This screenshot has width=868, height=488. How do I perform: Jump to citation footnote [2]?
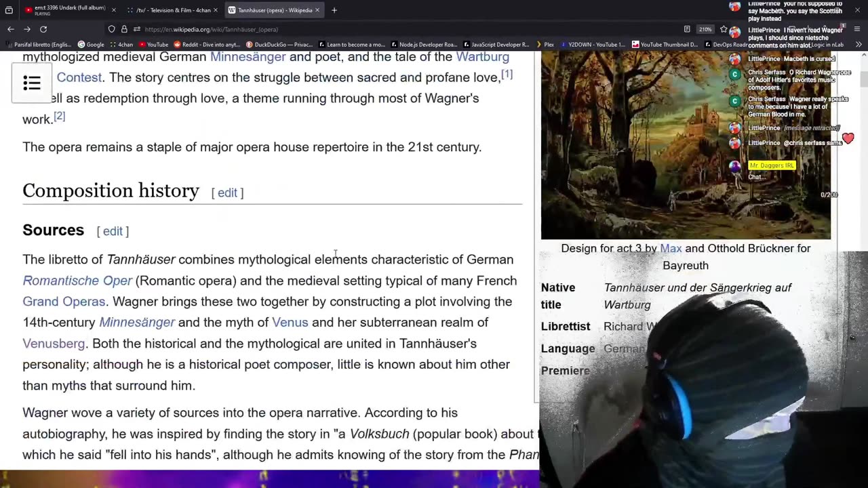tap(60, 116)
